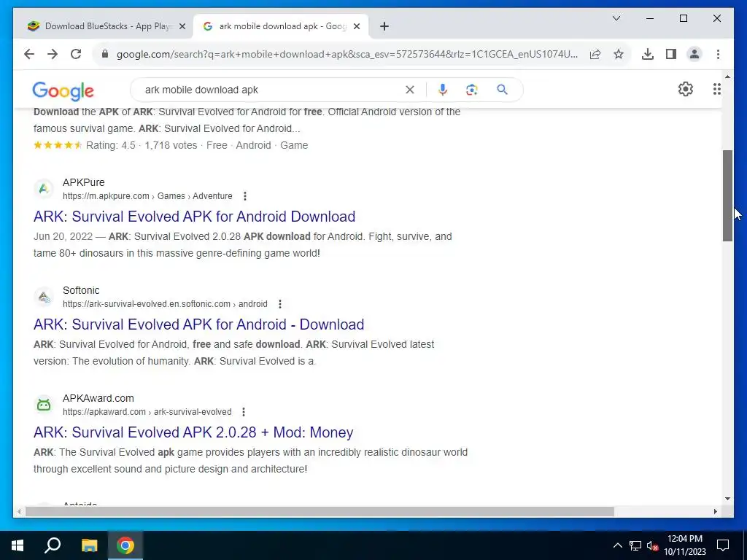Click the scroll-right arrow at the bottom
Image resolution: width=747 pixels, height=560 pixels.
715,512
